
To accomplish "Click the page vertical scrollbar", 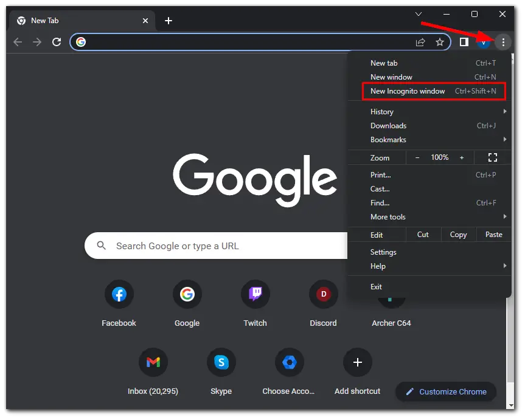I will tap(510, 340).
